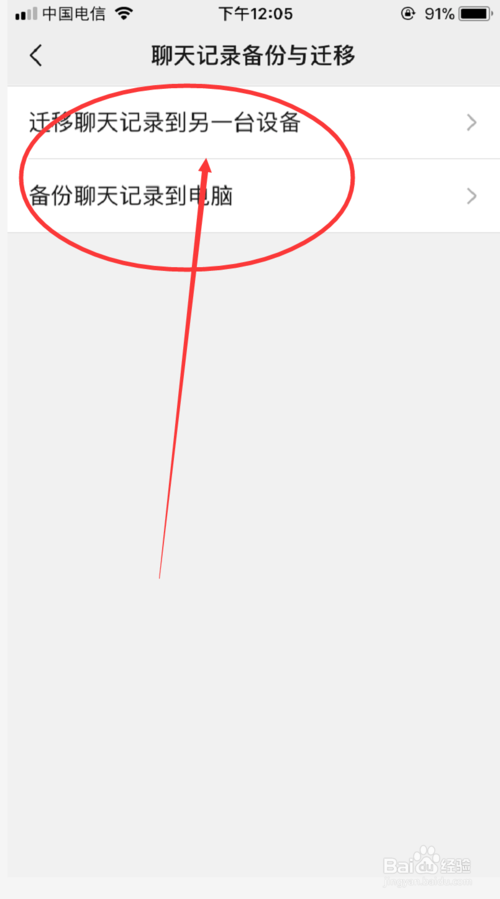
Task: Expand chevron beside 迁移聊天记录到另一台设备
Action: [x=472, y=122]
